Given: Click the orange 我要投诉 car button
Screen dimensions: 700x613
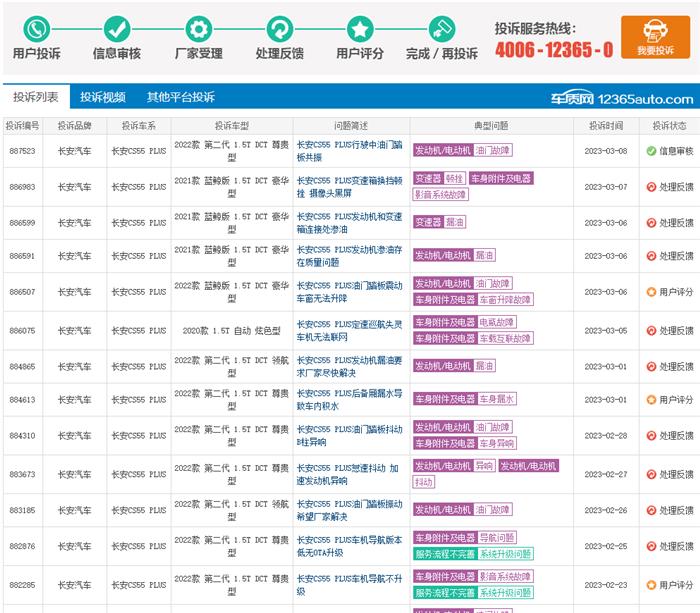Looking at the screenshot, I should (x=655, y=37).
